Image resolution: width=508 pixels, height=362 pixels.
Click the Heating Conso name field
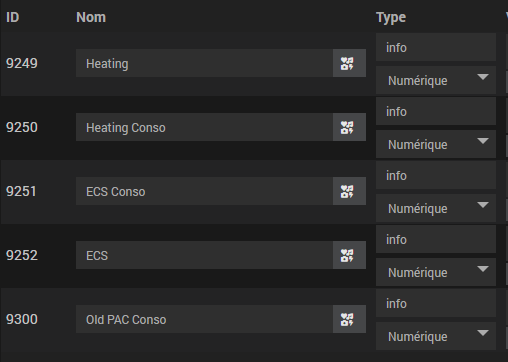204,127
